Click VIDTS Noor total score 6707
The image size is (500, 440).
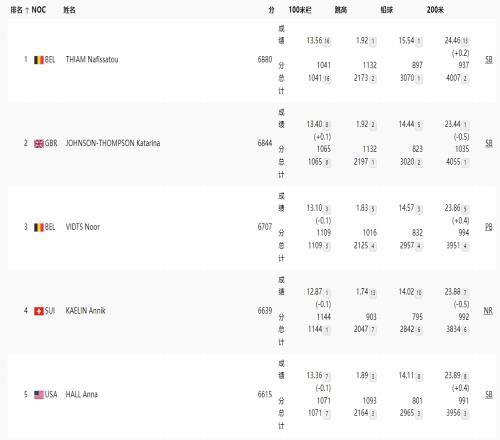(265, 227)
